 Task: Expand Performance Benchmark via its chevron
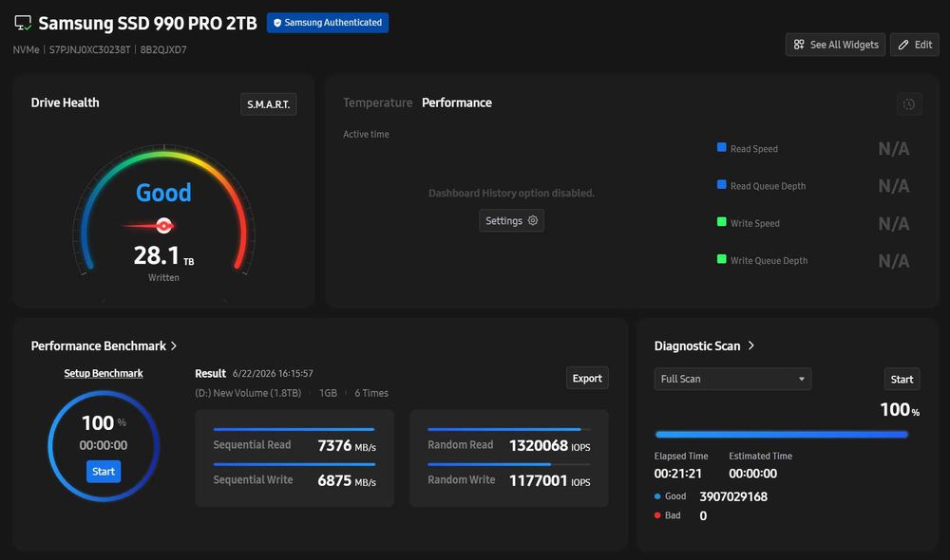pos(174,345)
